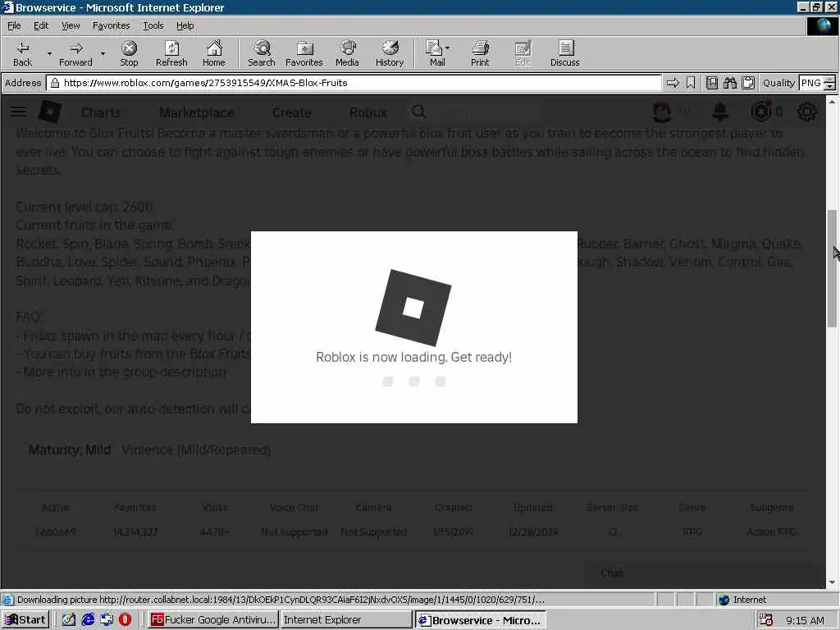The image size is (840, 630).
Task: Go to the Home page
Action: point(214,53)
